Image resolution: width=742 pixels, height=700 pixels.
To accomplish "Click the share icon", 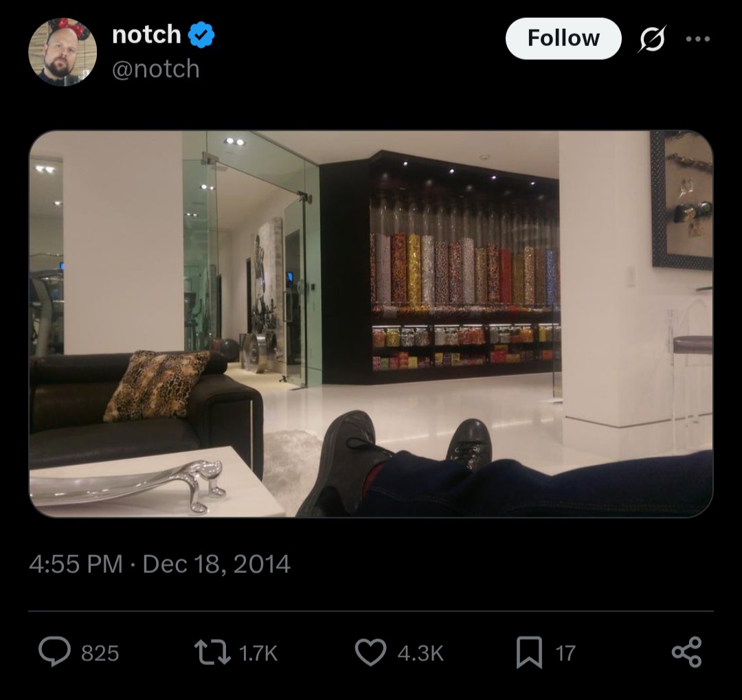I will [x=686, y=652].
